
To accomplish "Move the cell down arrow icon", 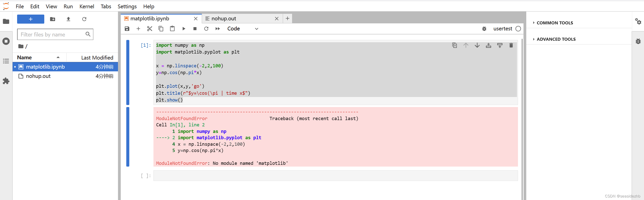I will (x=477, y=45).
